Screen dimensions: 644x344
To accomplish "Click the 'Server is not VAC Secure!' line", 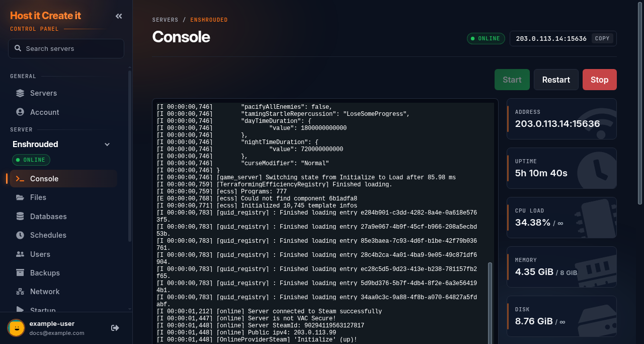I will (x=246, y=318).
